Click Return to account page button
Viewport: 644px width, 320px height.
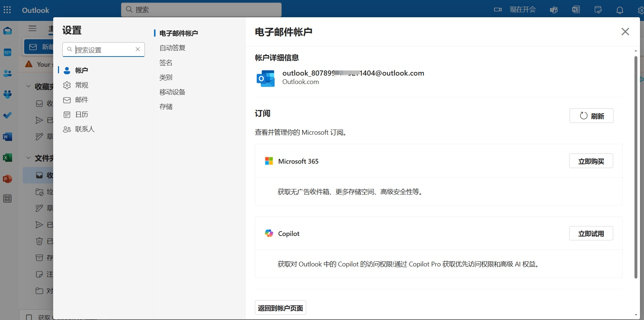coord(281,308)
